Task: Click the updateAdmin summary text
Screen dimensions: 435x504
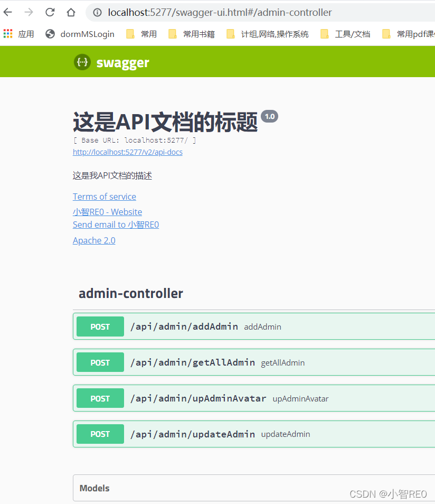Action: point(286,434)
